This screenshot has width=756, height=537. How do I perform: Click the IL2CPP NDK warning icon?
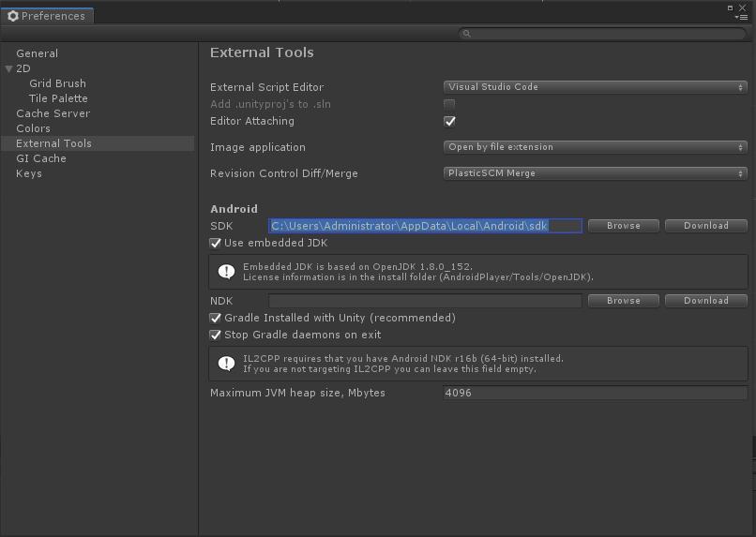point(226,364)
